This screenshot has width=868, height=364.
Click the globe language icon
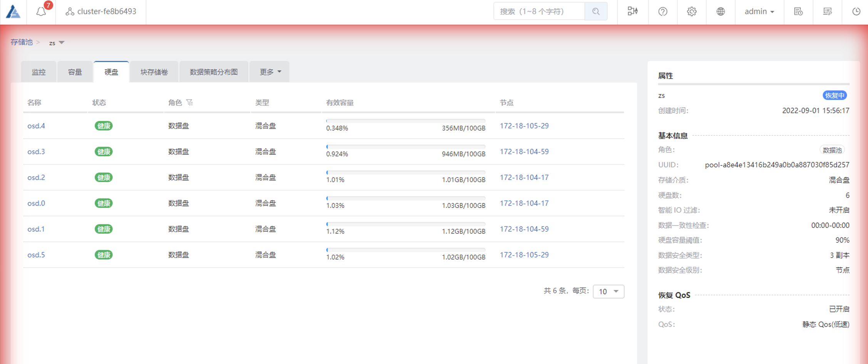point(721,12)
